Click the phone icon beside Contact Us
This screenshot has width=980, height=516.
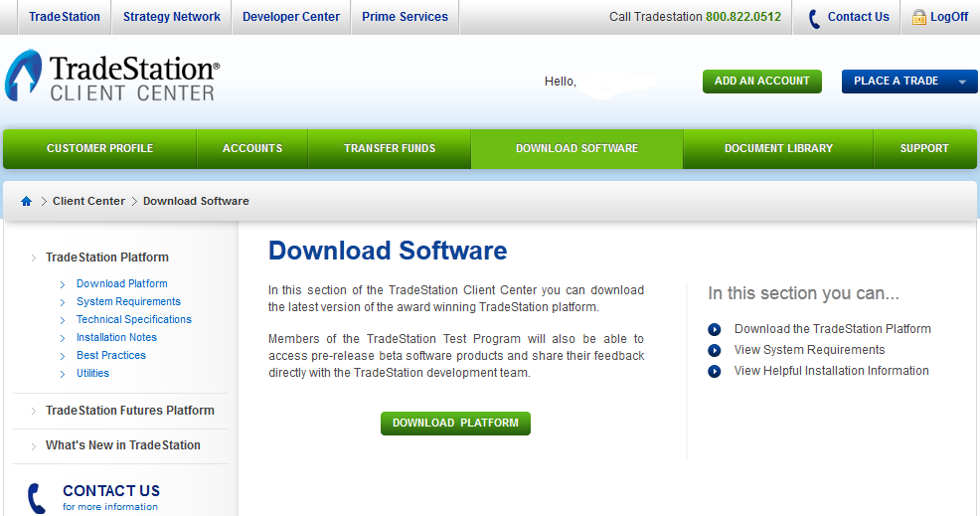814,19
